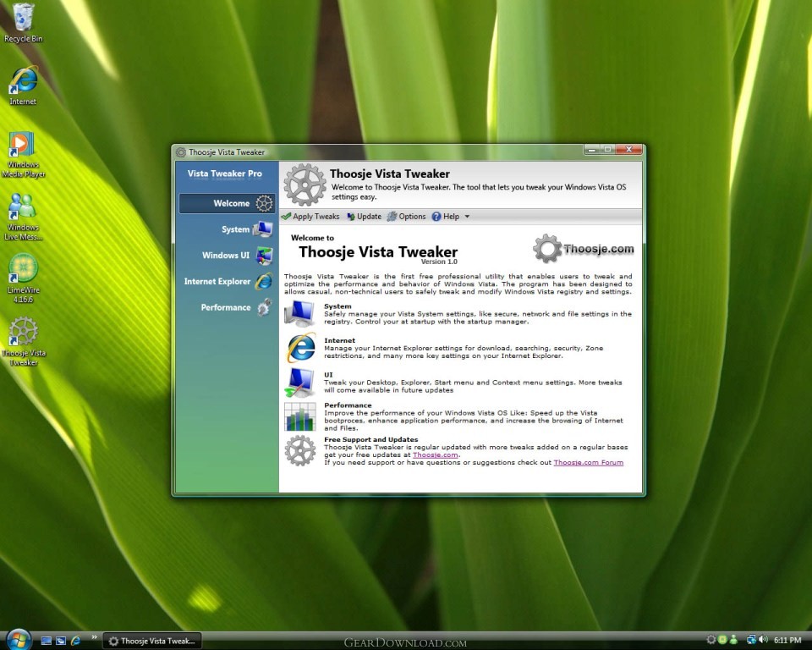The image size is (812, 650).
Task: Click Switch between windows in Quick Launch
Action: [x=61, y=641]
